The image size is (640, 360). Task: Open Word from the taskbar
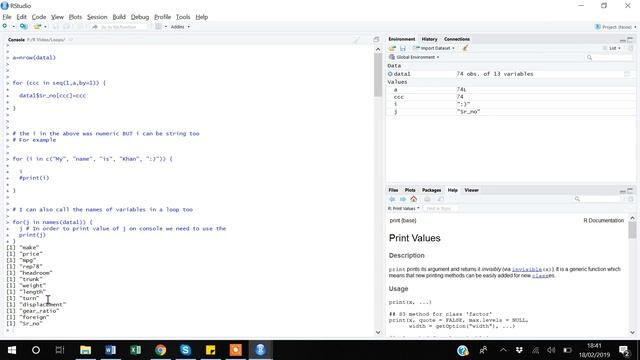click(111, 350)
